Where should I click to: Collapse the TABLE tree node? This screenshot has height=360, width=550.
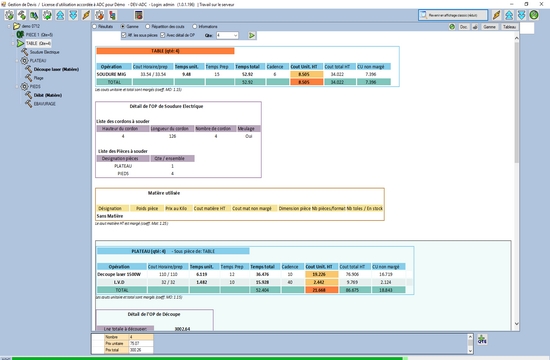tap(13, 43)
